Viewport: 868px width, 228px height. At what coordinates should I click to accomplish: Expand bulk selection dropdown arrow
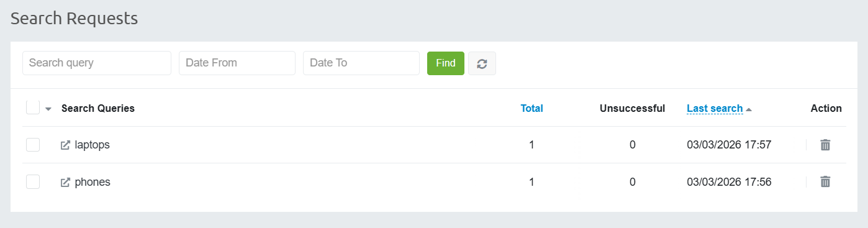48,109
